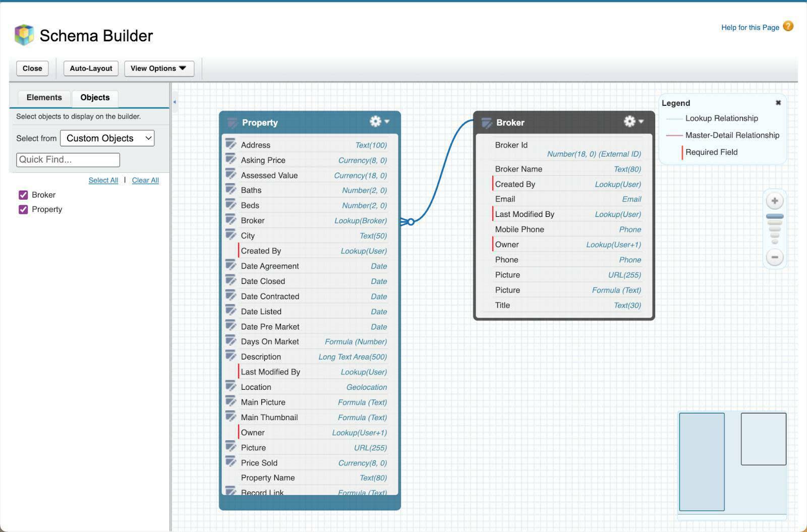Click the Auto-Layout button
The image size is (807, 532).
(x=91, y=69)
